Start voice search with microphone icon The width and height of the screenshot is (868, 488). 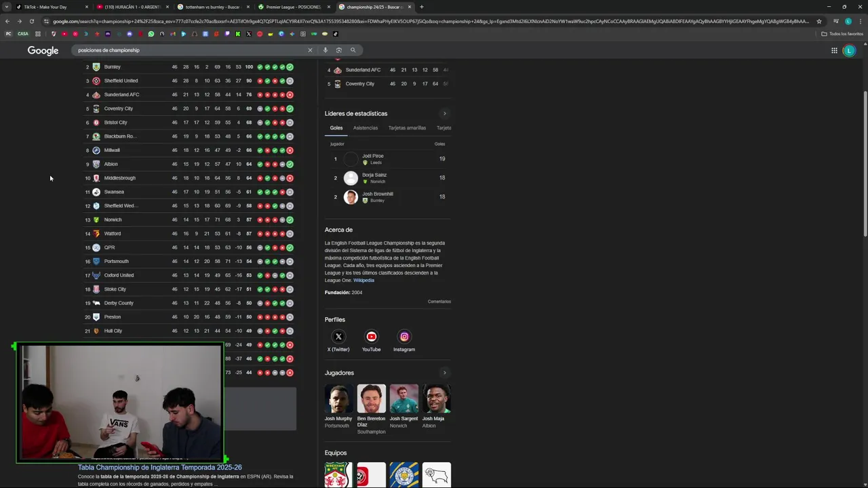[x=325, y=50]
